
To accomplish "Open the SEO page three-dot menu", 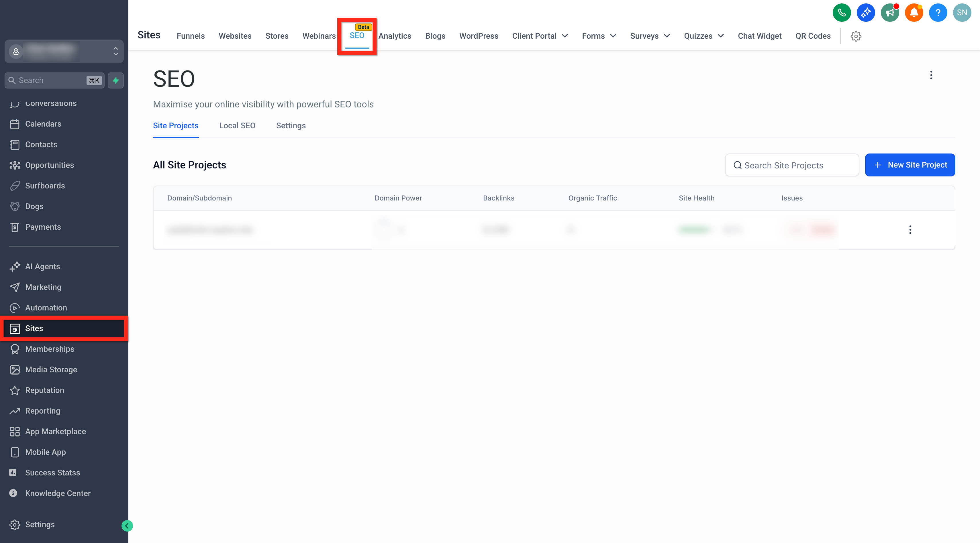I will pos(931,75).
